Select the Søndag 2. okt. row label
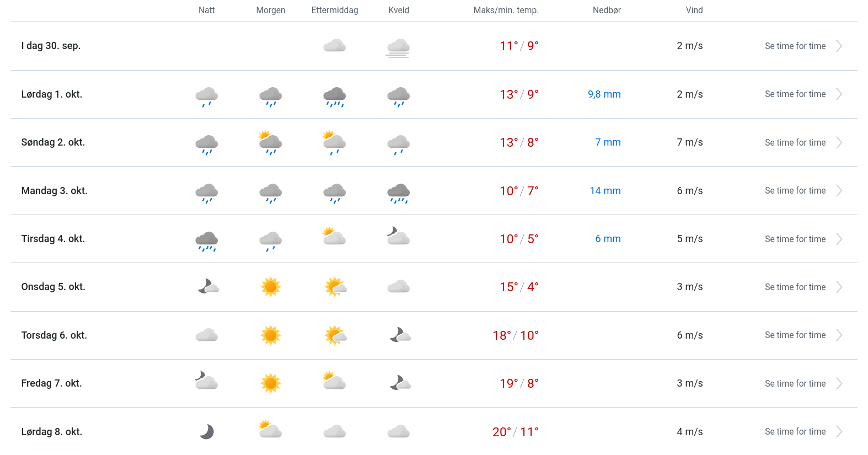The image size is (868, 455). pyautogui.click(x=53, y=142)
